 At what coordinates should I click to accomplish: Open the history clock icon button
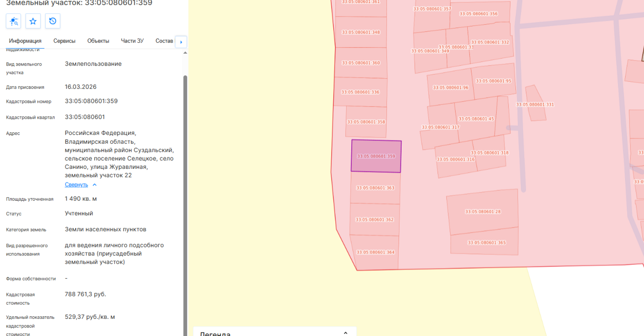(53, 21)
